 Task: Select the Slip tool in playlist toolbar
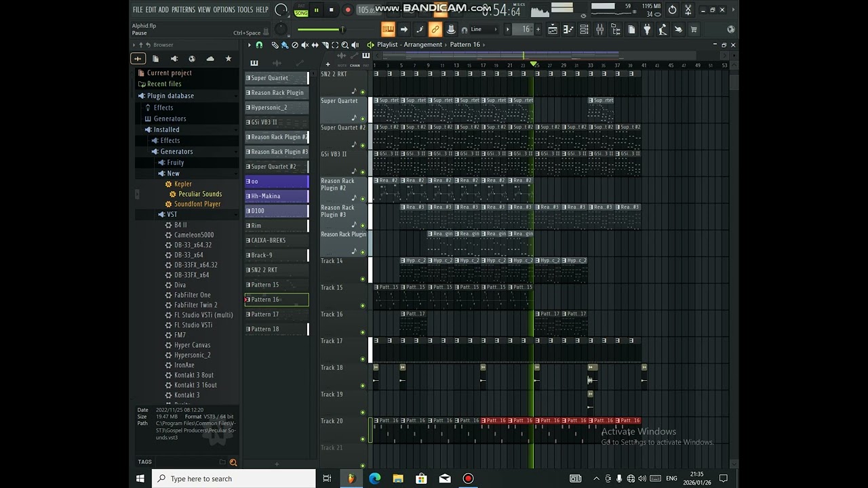[315, 45]
